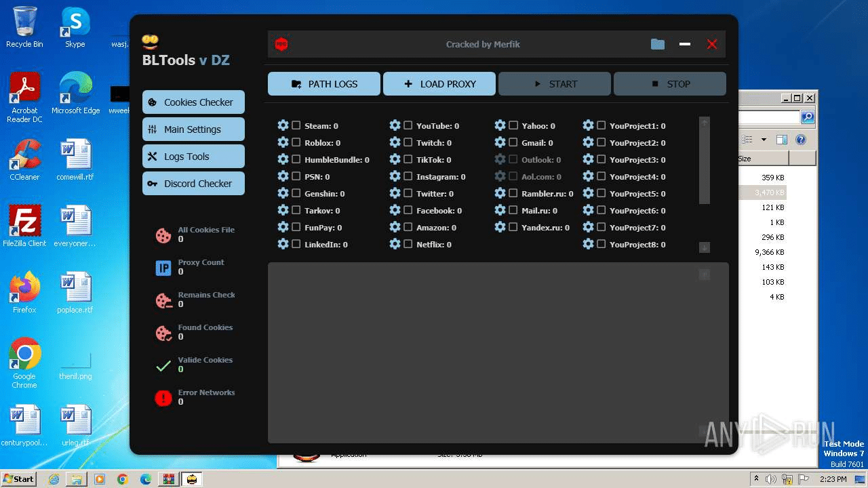
Task: Open the Cookies Checker section
Action: click(193, 102)
